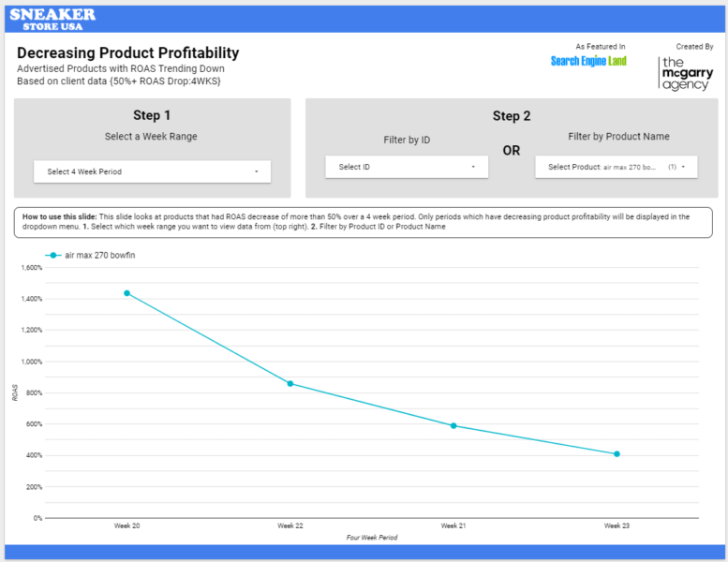Click the How to use this slide instructions box
728x562 pixels.
pos(364,222)
